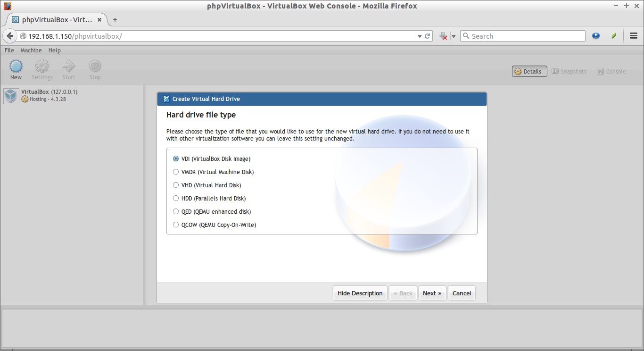This screenshot has width=644, height=351.
Task: Open URL history dropdown arrow
Action: pos(420,36)
